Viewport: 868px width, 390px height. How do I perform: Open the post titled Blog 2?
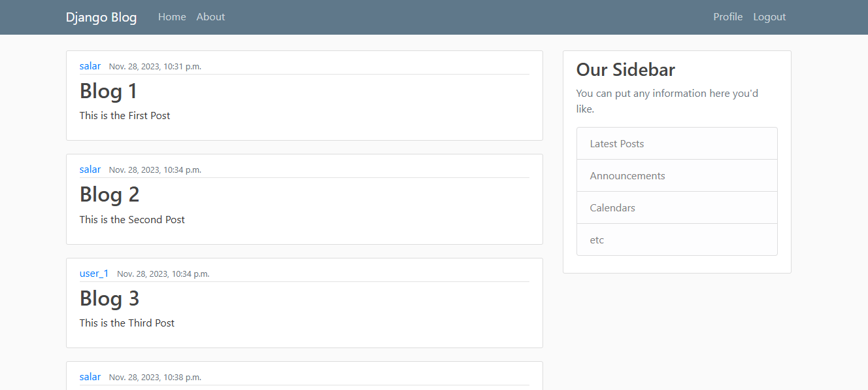[x=109, y=195]
